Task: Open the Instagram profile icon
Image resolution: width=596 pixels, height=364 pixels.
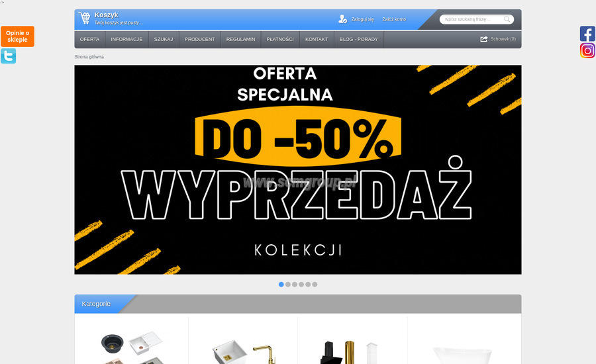Action: point(587,50)
